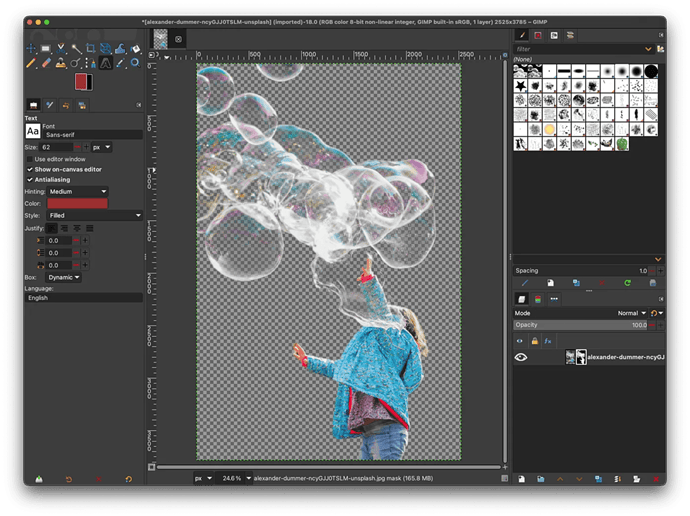Create a new layer button
The image size is (690, 516).
click(521, 479)
